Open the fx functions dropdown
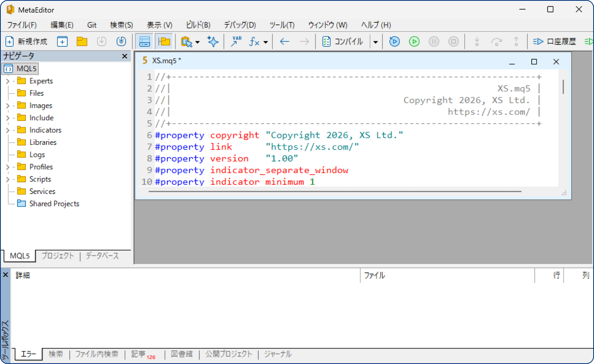The image size is (594, 364). coord(266,42)
